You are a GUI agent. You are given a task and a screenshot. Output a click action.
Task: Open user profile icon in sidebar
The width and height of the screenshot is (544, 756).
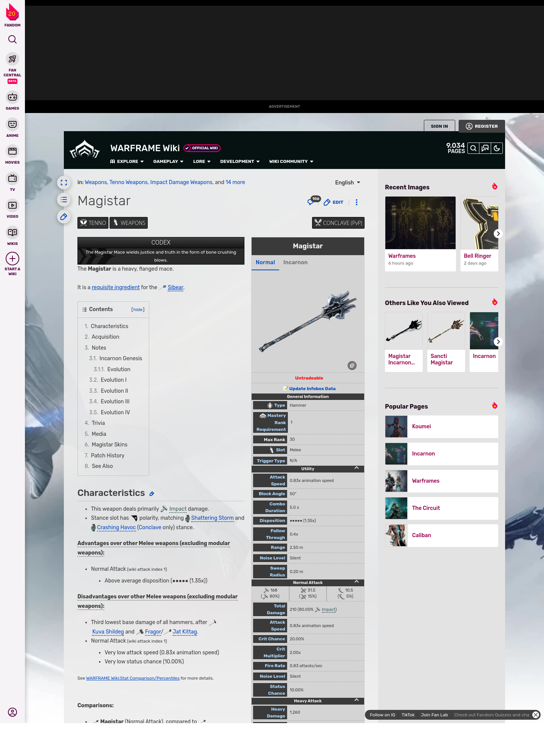(x=12, y=712)
